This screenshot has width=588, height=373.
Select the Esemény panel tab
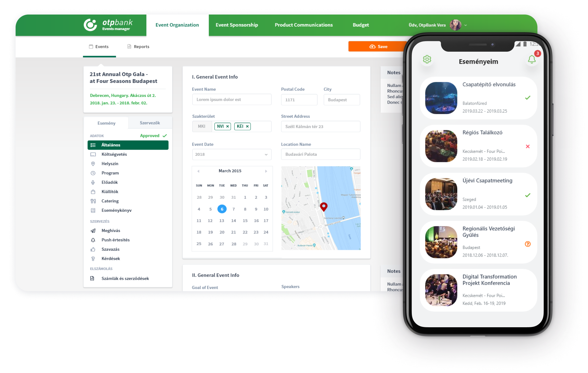pyautogui.click(x=106, y=123)
